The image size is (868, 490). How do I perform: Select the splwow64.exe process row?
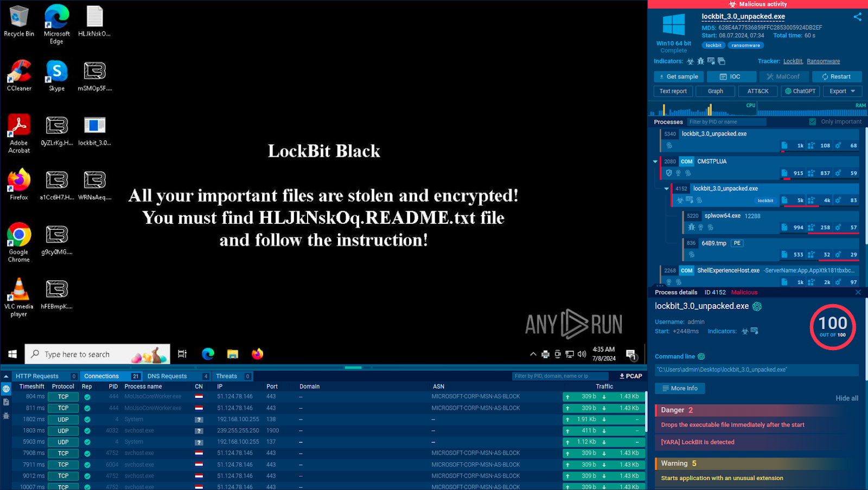click(771, 222)
